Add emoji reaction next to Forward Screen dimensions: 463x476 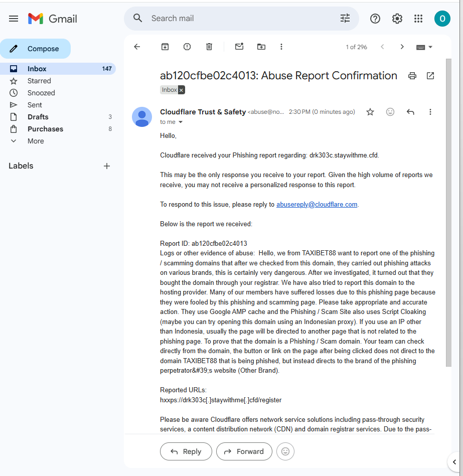[x=285, y=451]
